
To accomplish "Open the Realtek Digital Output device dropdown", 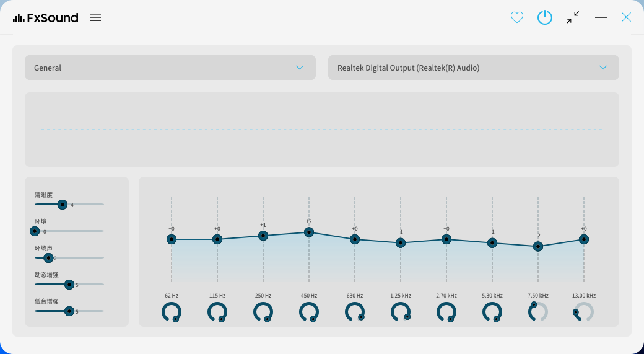I will click(474, 68).
